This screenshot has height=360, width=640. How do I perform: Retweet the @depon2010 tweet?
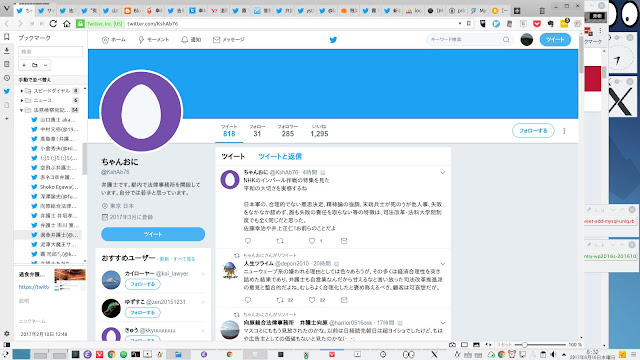[280, 300]
